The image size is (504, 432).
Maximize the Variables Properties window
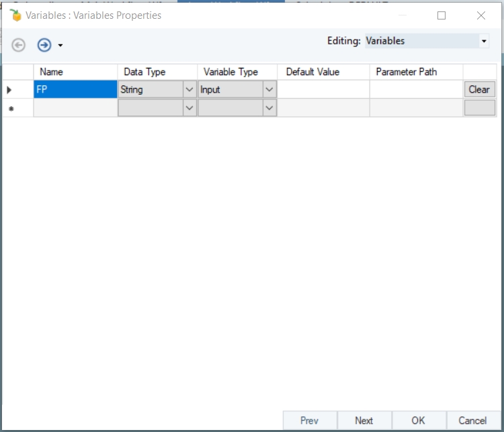(442, 15)
